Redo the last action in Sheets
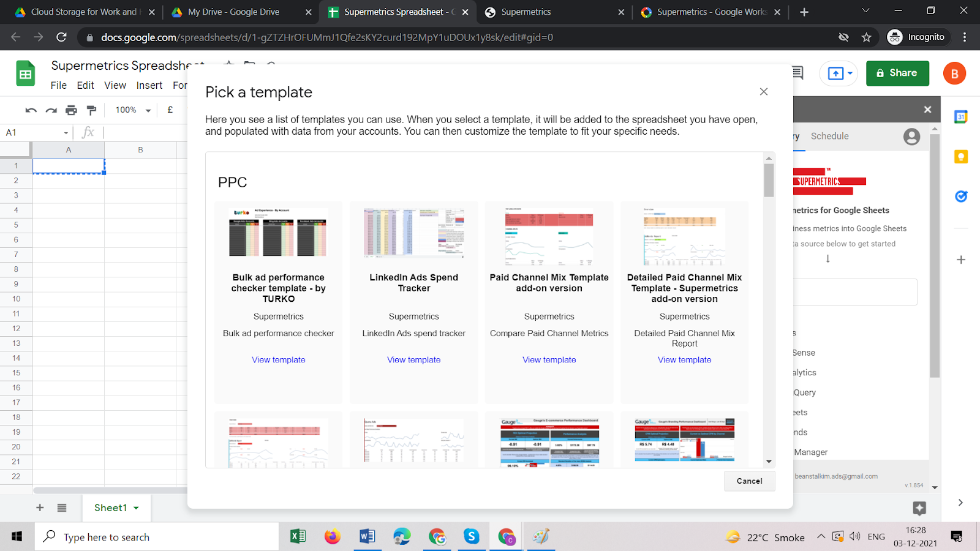Screen dimensions: 980x551 tap(51, 110)
